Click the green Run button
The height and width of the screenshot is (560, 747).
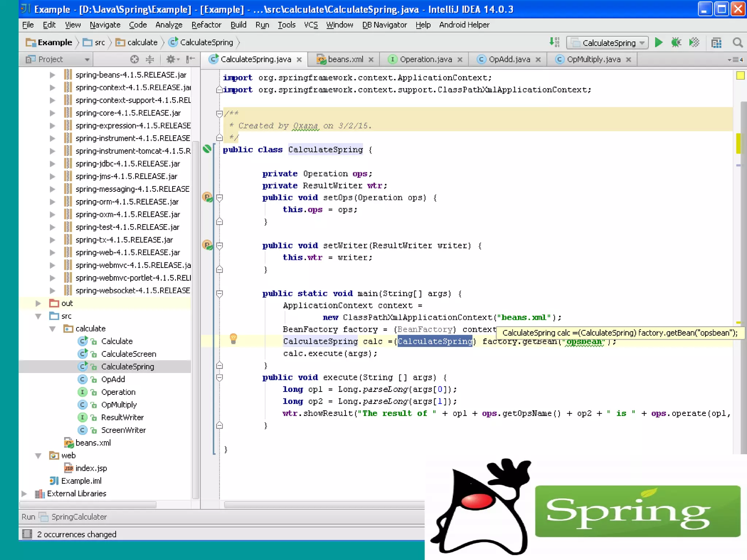click(658, 43)
